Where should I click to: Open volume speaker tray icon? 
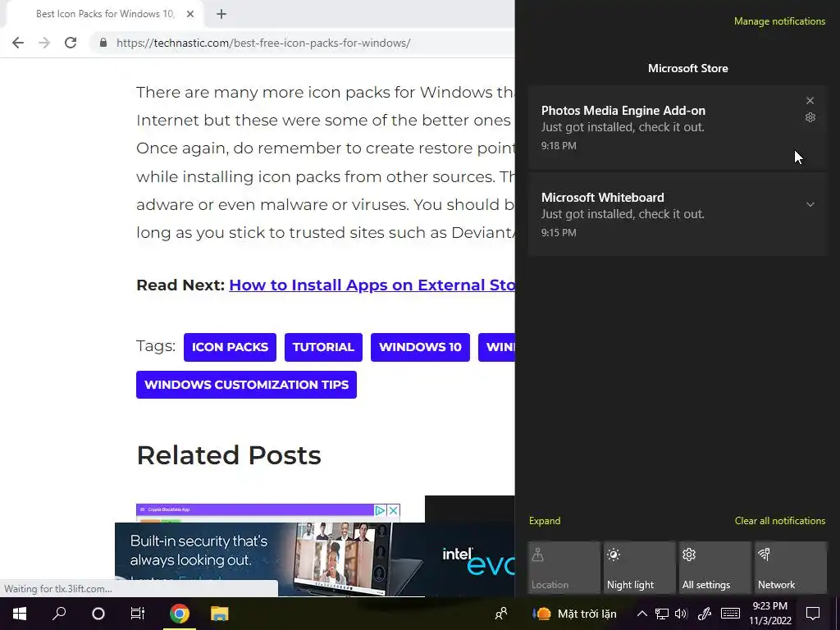681,614
